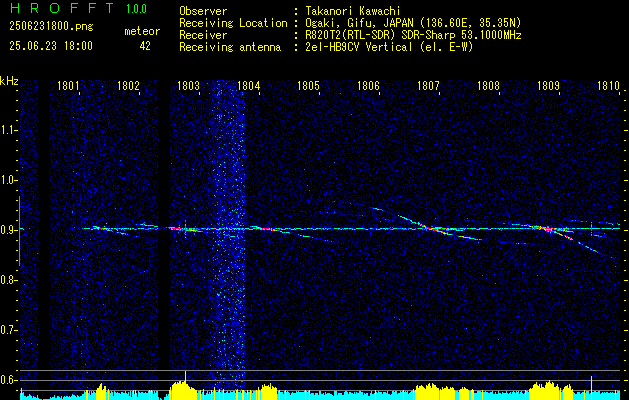The height and width of the screenshot is (400, 629).
Task: Select the Ogaki, Gifu, JAPAN coordinates text
Action: [413, 23]
